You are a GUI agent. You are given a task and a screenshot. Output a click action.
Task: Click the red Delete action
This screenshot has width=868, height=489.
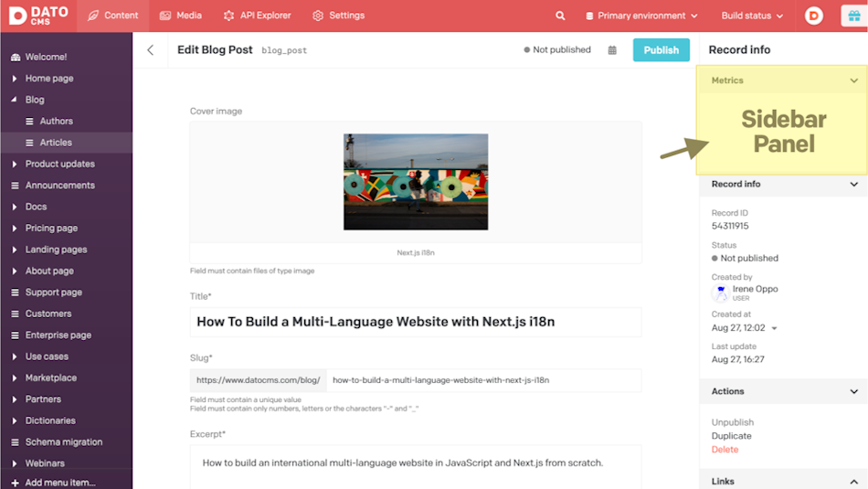[x=725, y=449]
